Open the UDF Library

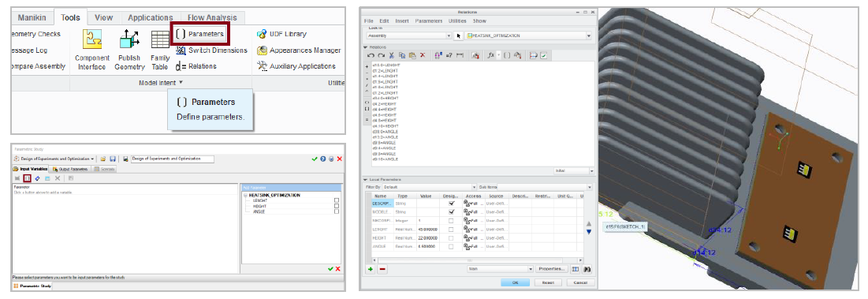pyautogui.click(x=281, y=34)
